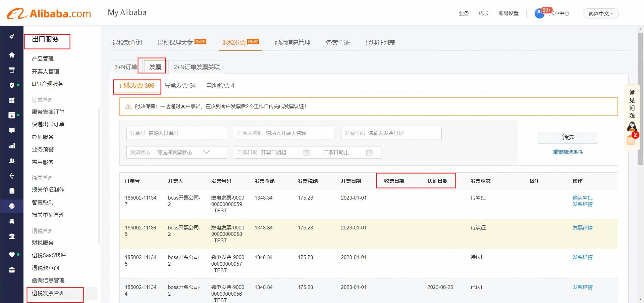
Task: Expand the 发票状态 dropdown
Action: [176, 153]
